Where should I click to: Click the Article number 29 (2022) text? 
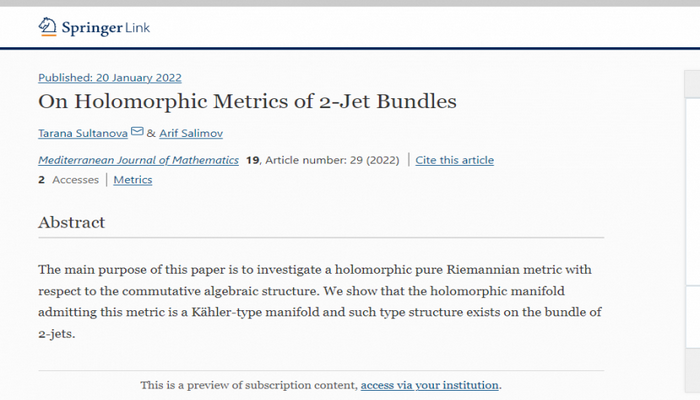(x=332, y=160)
